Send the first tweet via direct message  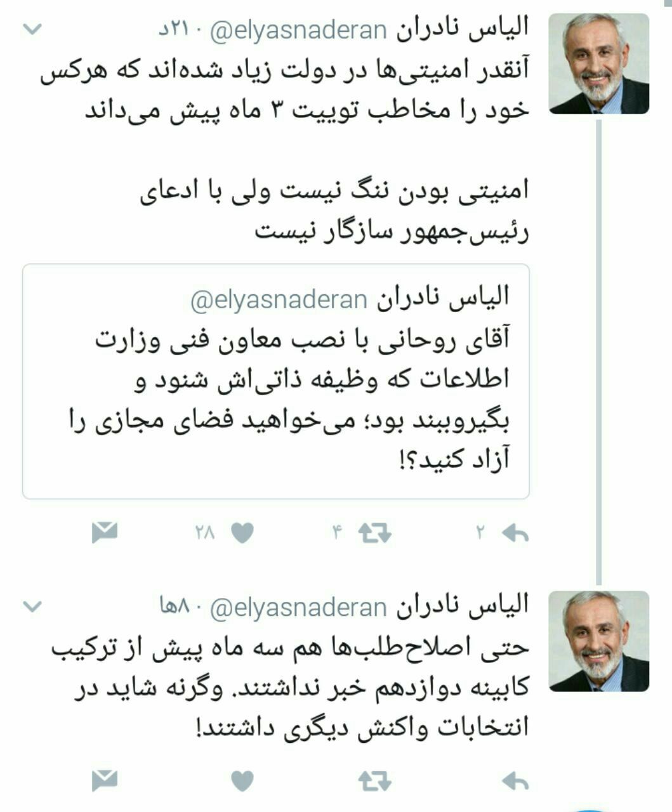point(105,533)
